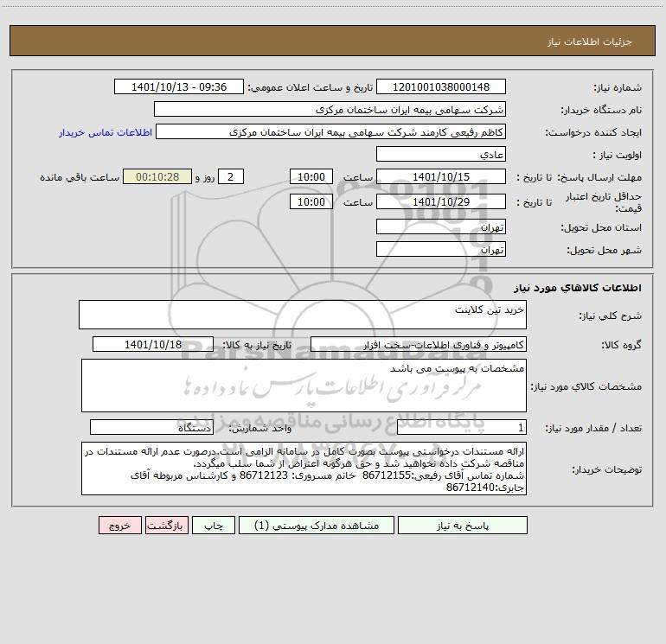Click the label مهلت ارسال پاسخ

pos(599,177)
